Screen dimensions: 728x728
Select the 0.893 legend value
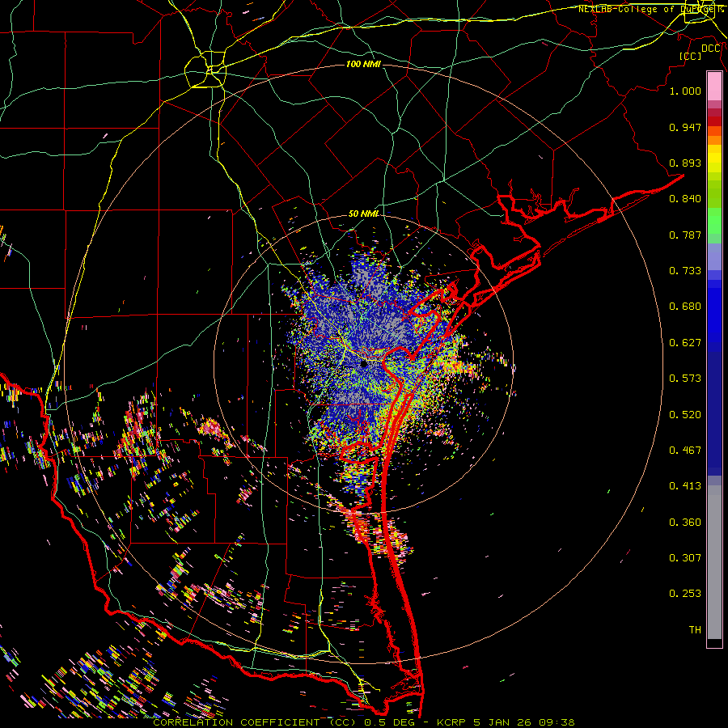tap(685, 163)
